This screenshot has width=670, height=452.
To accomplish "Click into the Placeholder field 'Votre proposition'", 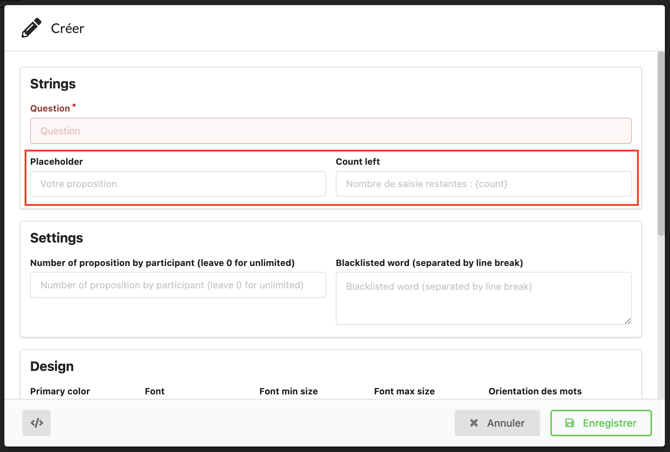I will 178,184.
